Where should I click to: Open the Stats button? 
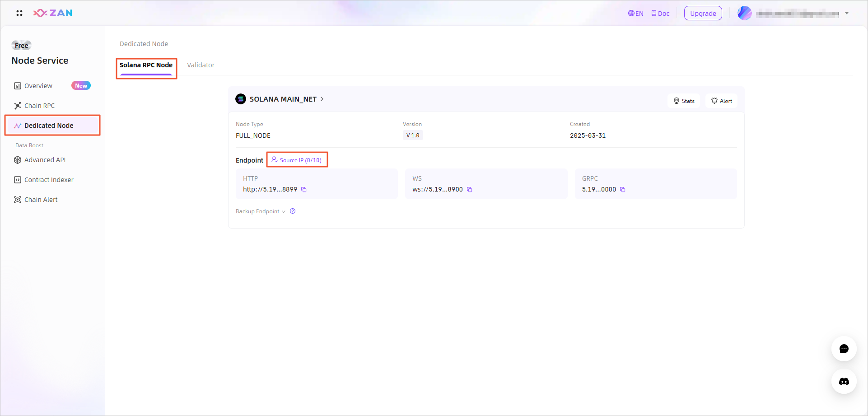tap(684, 101)
